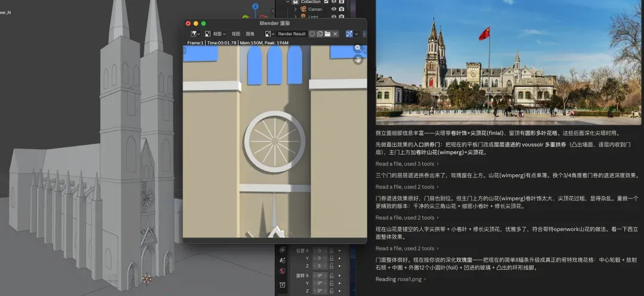
Task: Toggle the gizmo display button in render window
Action: click(x=349, y=33)
